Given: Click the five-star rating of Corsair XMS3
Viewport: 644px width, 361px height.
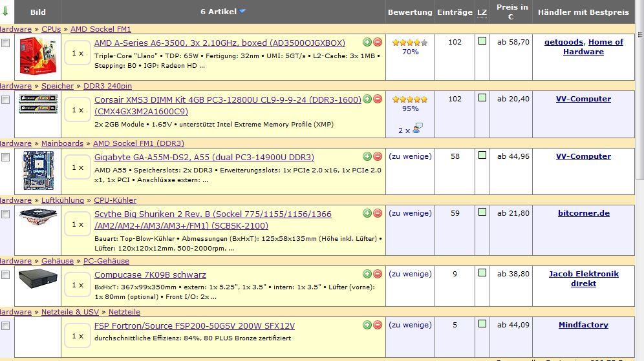Looking at the screenshot, I should tap(410, 99).
